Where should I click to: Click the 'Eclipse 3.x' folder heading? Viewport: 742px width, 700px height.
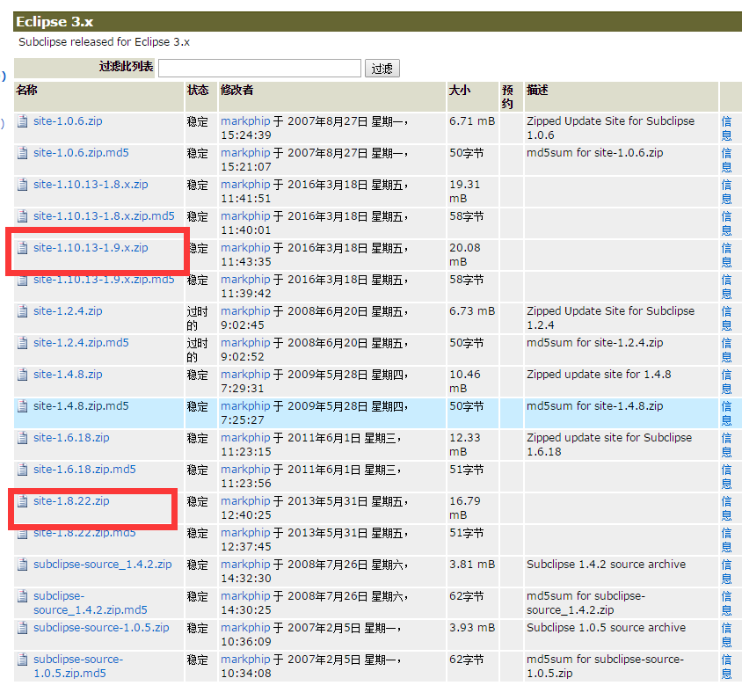coord(55,22)
